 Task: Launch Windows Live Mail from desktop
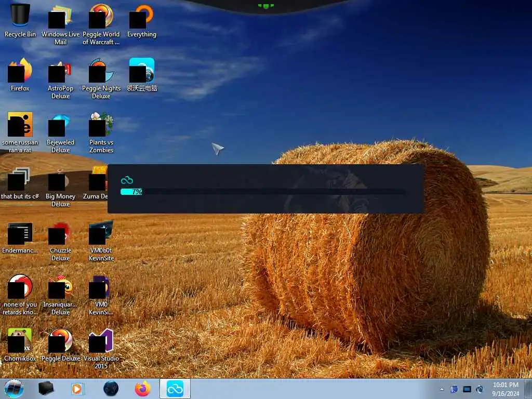point(60,24)
